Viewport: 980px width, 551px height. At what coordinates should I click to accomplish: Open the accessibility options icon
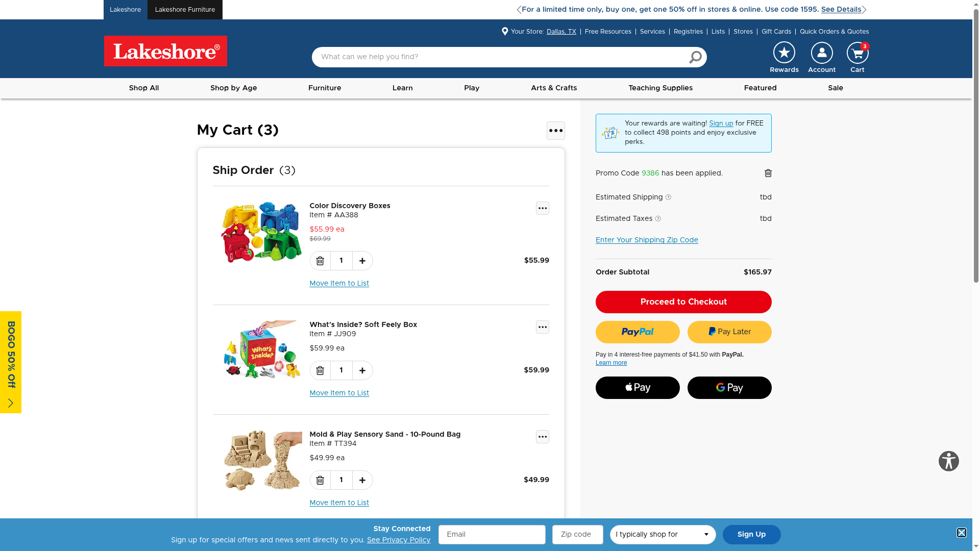949,461
